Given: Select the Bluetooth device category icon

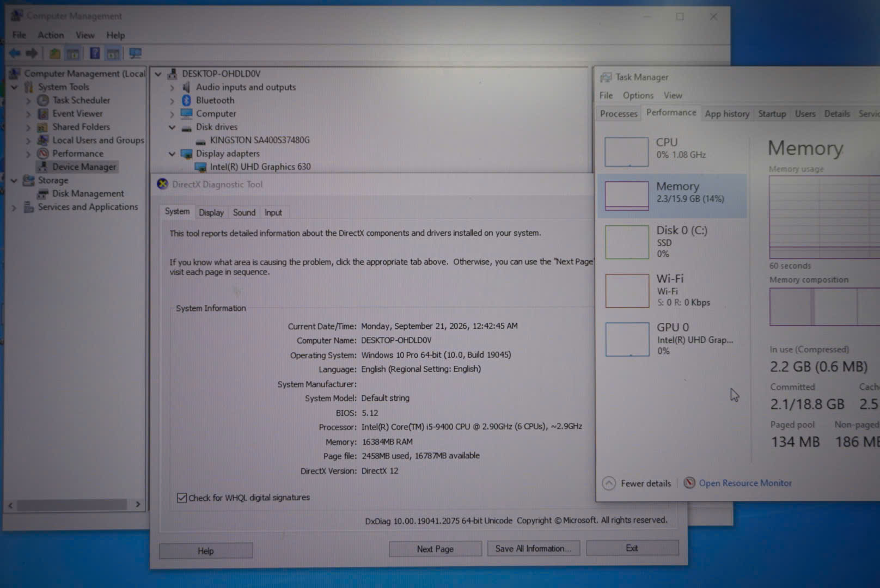Looking at the screenshot, I should [x=186, y=100].
